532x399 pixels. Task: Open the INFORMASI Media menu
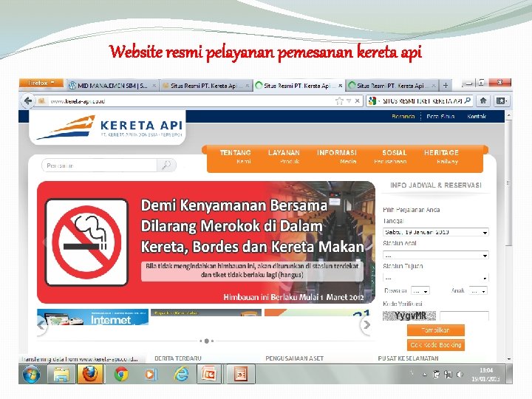coord(337,157)
